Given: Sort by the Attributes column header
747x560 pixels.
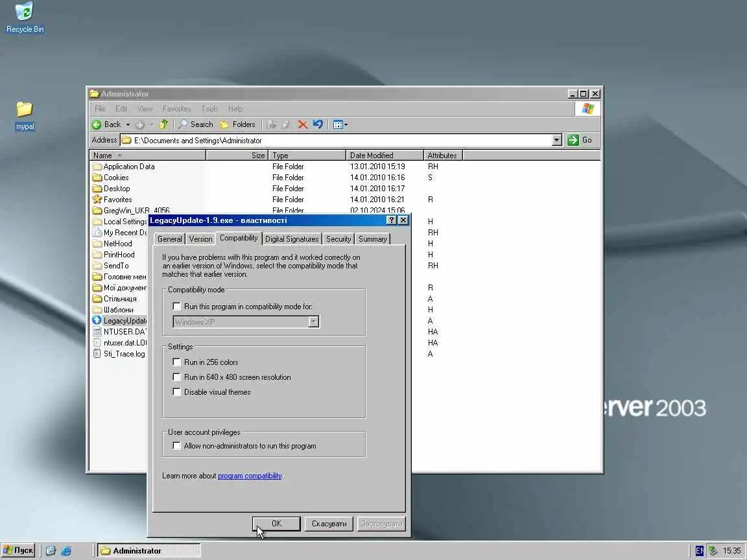Looking at the screenshot, I should coord(443,156).
